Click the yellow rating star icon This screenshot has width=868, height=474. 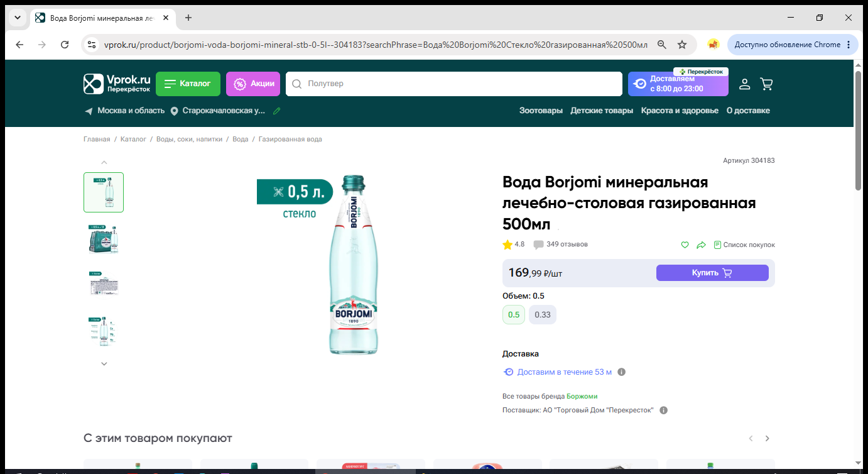(507, 245)
